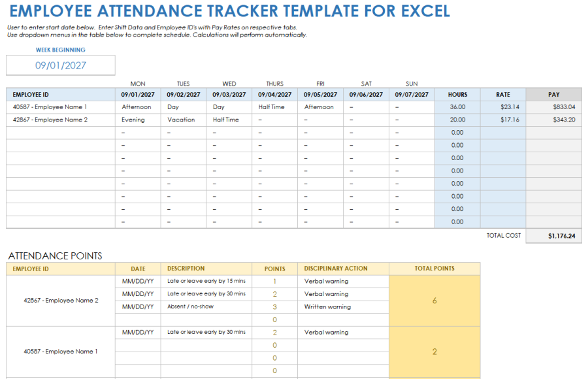Select the 'Absent / no-show' description cell
Screen dimensions: 588x379
[x=206, y=306]
